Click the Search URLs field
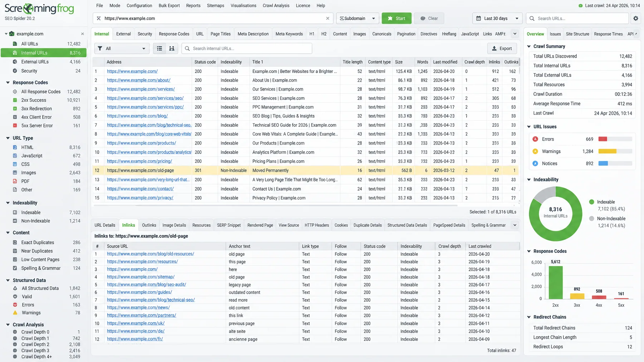 [x=577, y=18]
